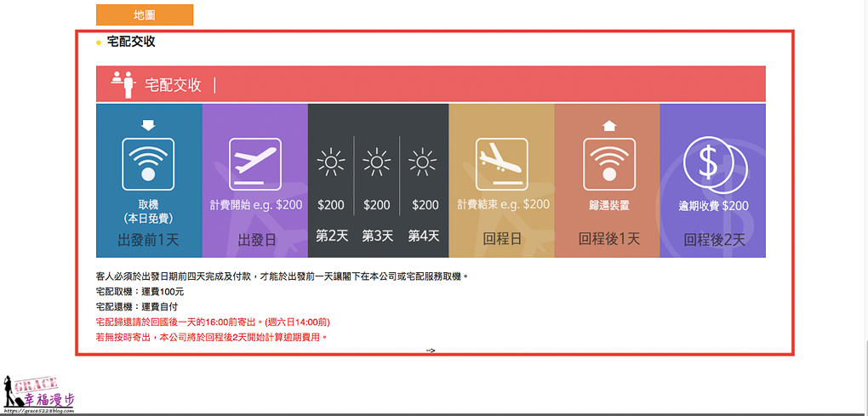Click the Grace 幸福漫步 blog logo
Screen dimensions: 868x416
point(38,395)
